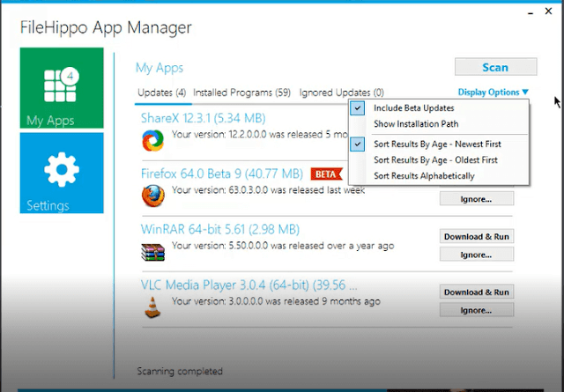
Task: Click WinRAR version 5.50.0.0.0 release text
Action: pos(283,246)
